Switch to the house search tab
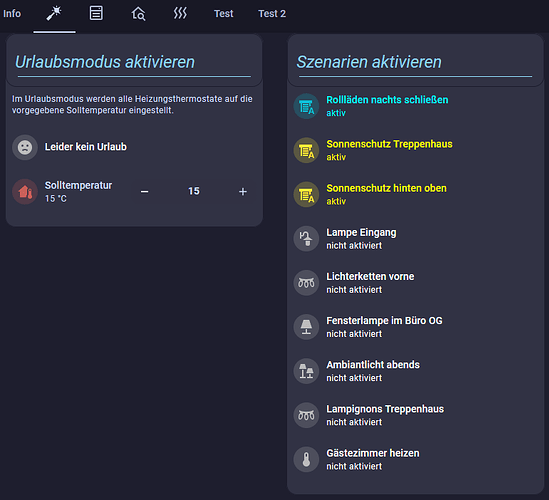The width and height of the screenshot is (549, 500). pyautogui.click(x=138, y=14)
